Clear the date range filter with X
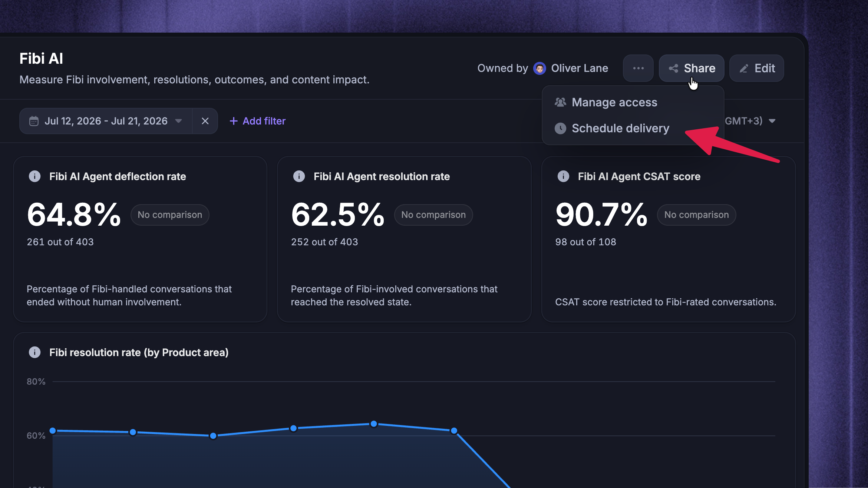868x488 pixels. pyautogui.click(x=205, y=121)
